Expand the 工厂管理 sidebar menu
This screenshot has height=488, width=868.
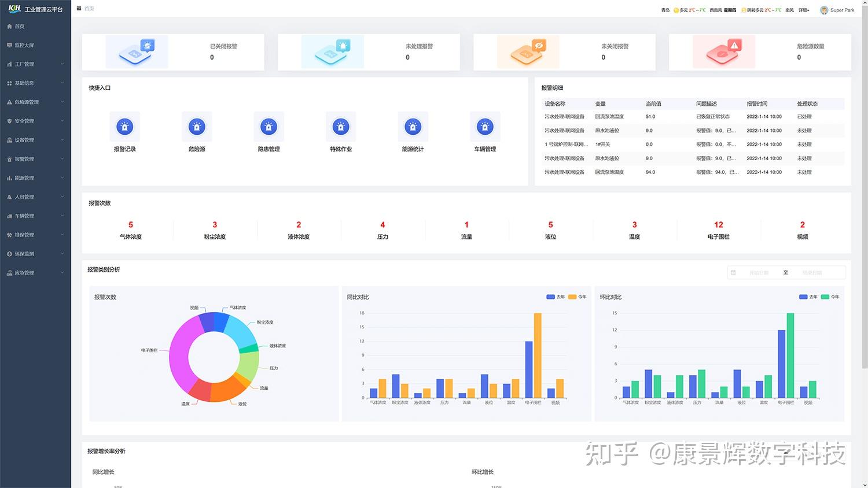click(35, 64)
